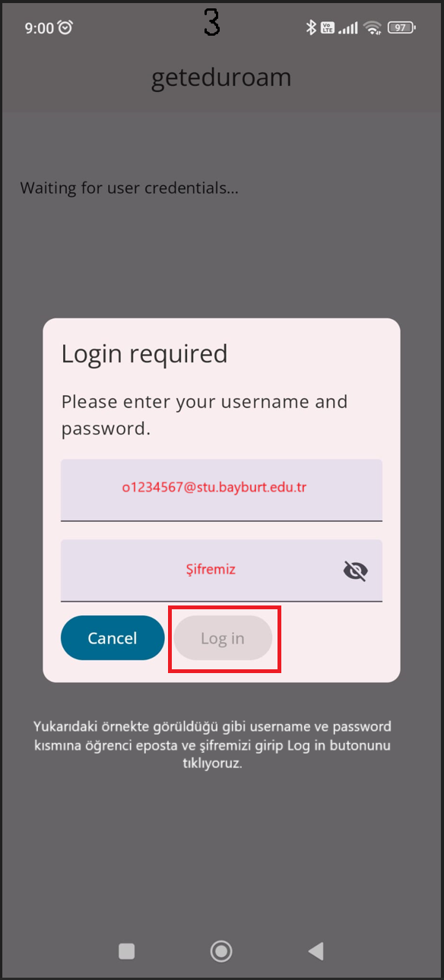
Task: Tap the Waiting for user credentials text
Action: (x=129, y=188)
